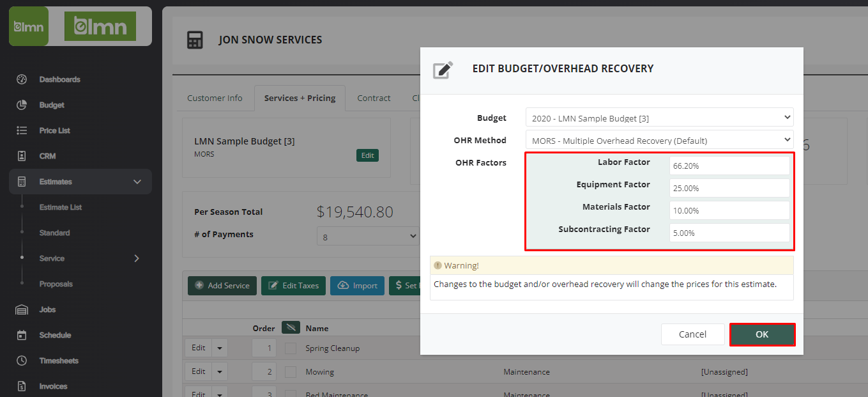868x397 pixels.
Task: Open the OHR Method dropdown
Action: (x=660, y=140)
